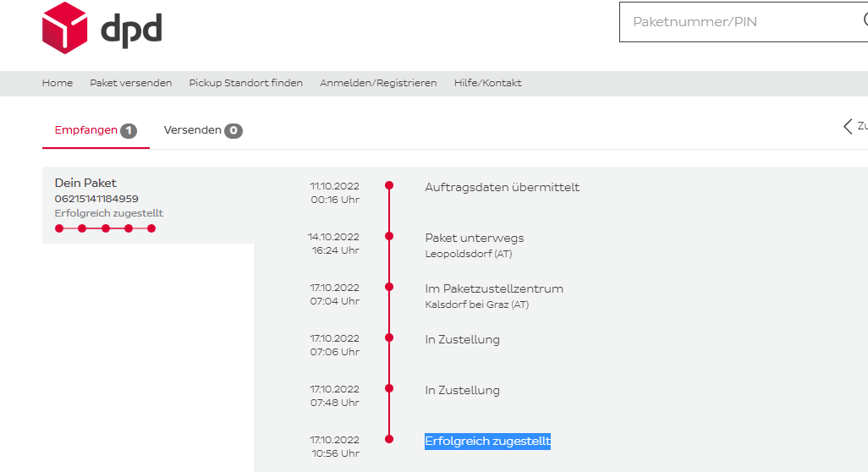Switch to the Versenden tab

(x=193, y=130)
